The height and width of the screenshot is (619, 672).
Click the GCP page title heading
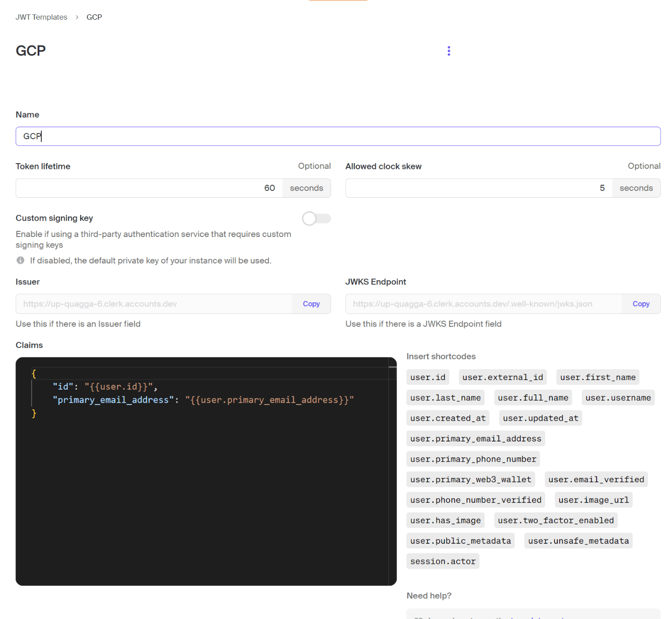pos(31,51)
